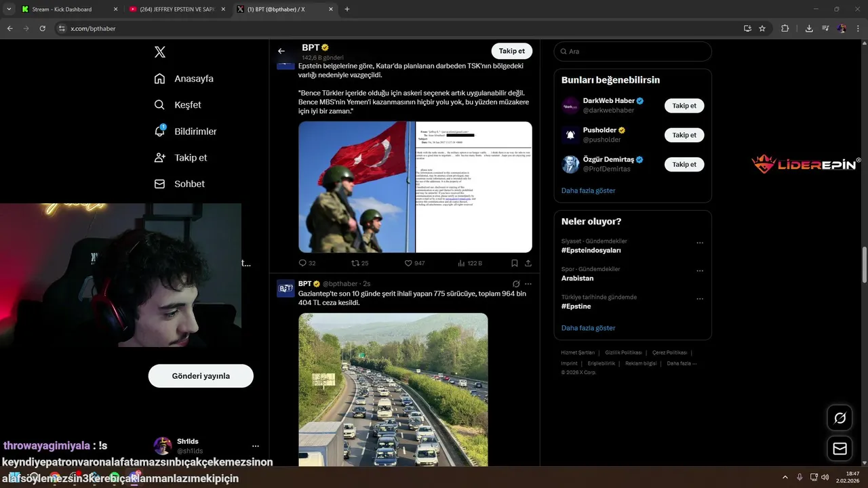Go back in browser history
Viewport: 868px width, 488px height.
coord(10,28)
